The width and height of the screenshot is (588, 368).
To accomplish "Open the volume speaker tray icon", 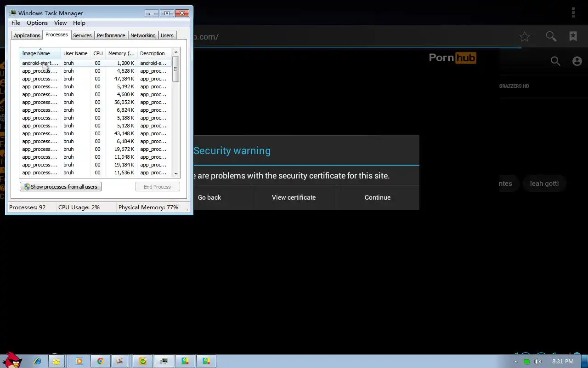I will tap(538, 362).
